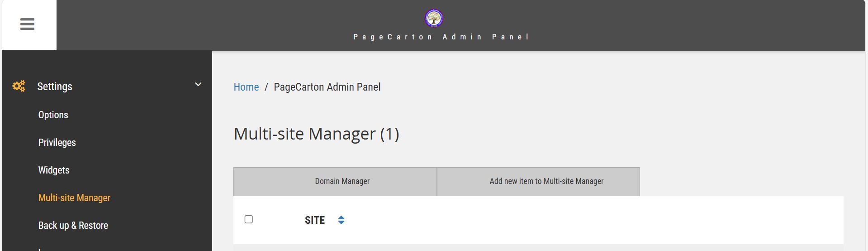
Task: Click PageCarton Admin Panel breadcrumb text
Action: coord(327,87)
